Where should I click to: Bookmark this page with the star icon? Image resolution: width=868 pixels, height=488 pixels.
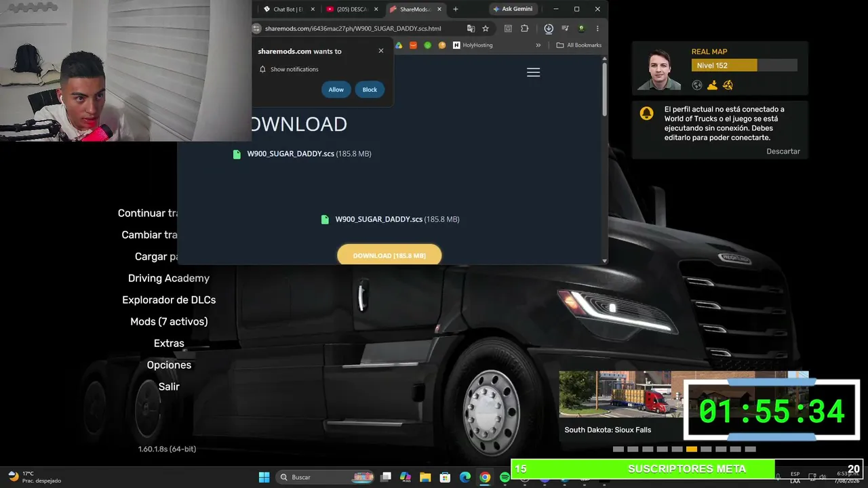coord(486,28)
